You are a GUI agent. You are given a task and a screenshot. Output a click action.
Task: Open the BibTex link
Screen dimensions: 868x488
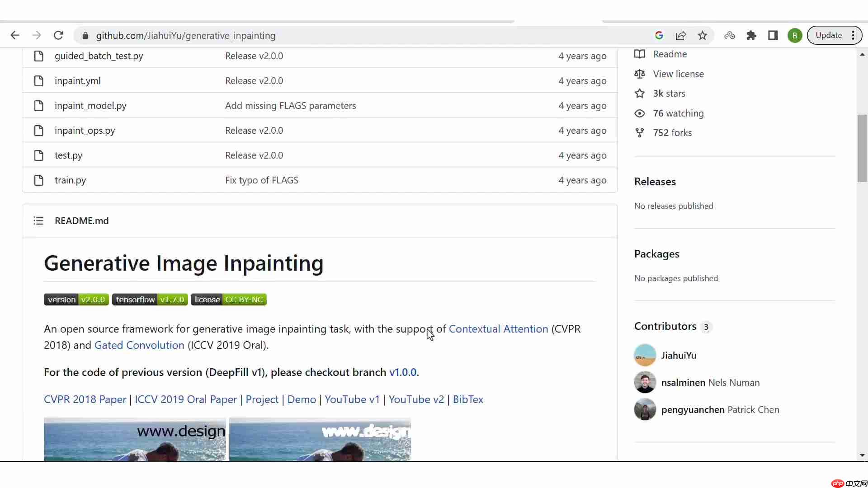pos(468,399)
